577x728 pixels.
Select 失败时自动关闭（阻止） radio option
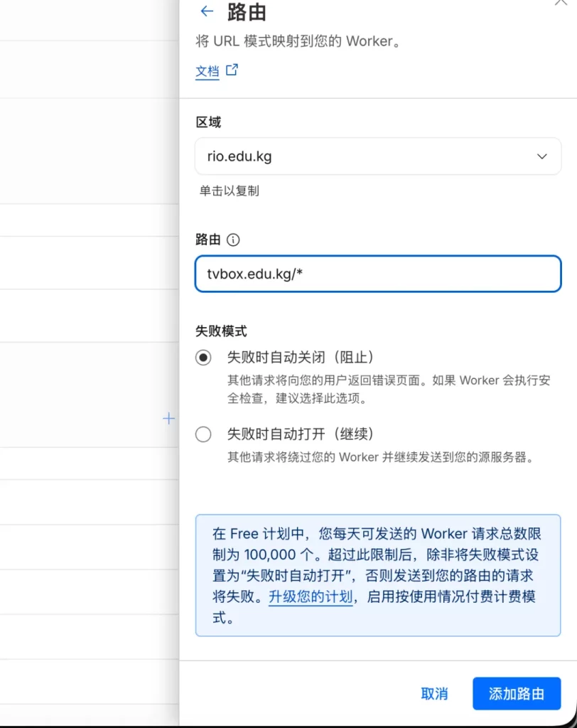click(203, 358)
